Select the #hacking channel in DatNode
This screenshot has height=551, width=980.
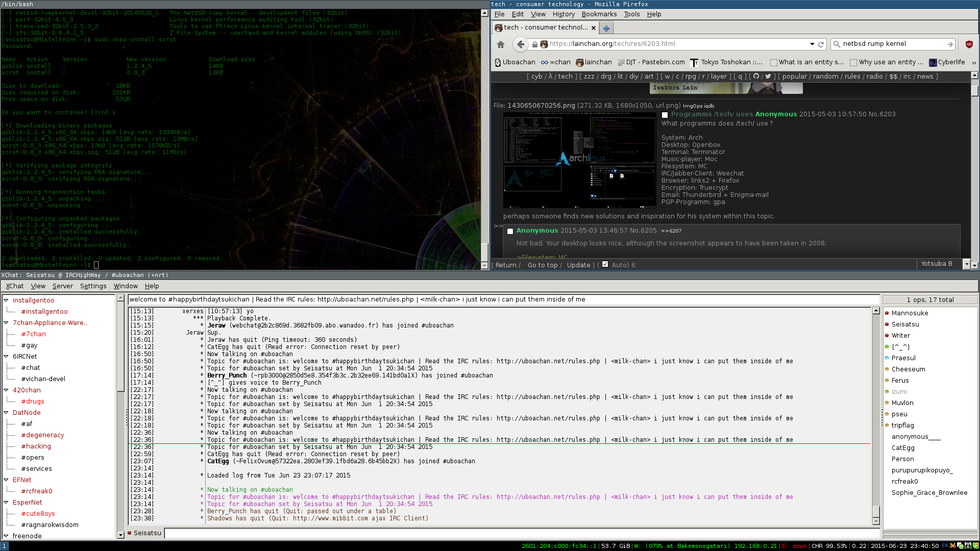click(36, 446)
